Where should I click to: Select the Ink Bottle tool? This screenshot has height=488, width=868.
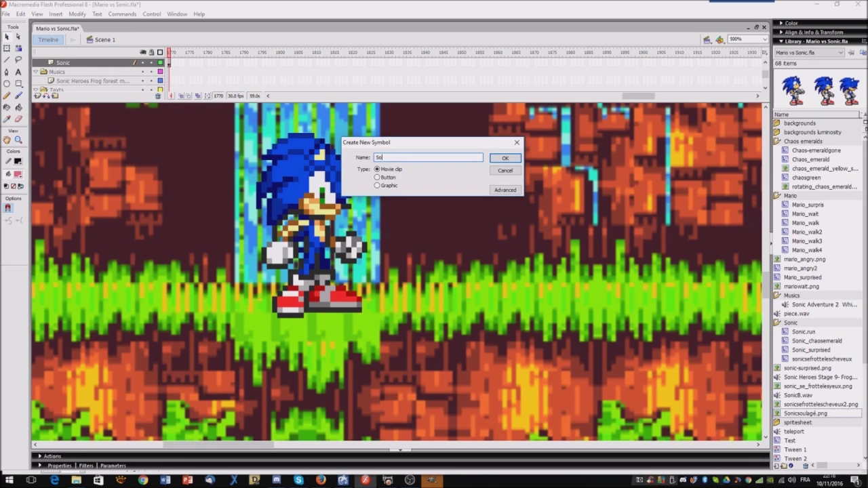[x=7, y=107]
